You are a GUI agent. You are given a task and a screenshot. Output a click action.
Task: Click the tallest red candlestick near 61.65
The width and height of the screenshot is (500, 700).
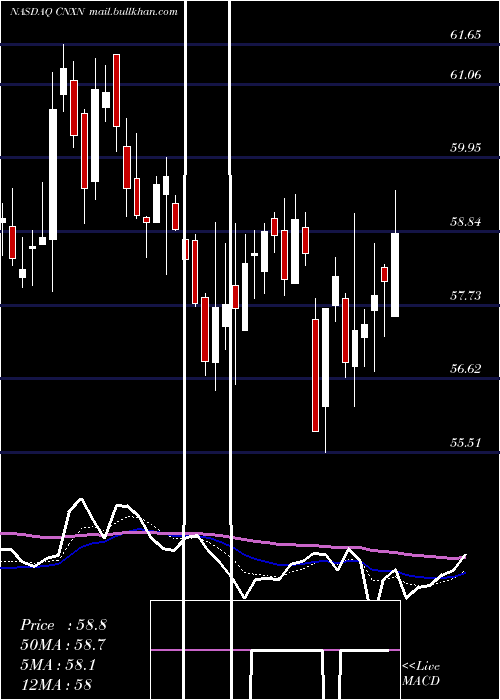[117, 91]
